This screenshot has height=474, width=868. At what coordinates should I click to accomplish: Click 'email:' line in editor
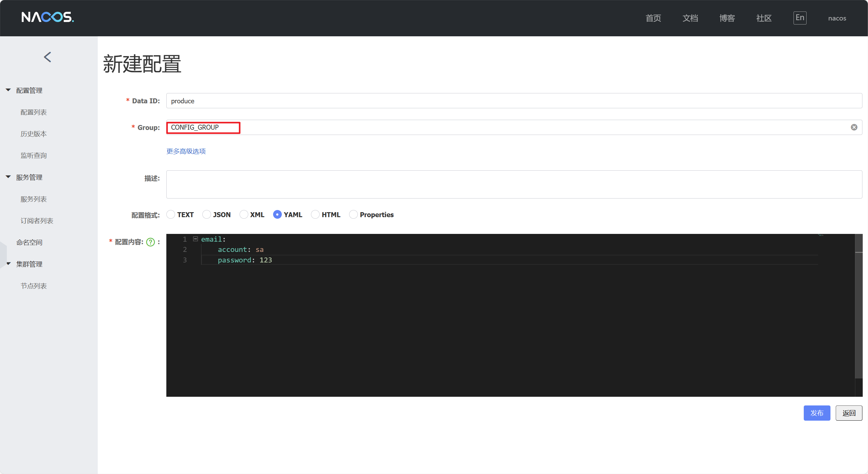point(213,239)
